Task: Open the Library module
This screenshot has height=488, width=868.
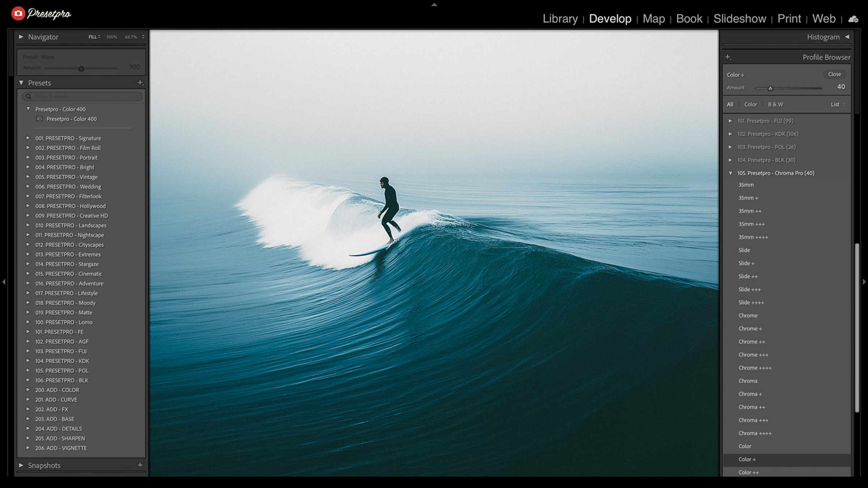Action: (560, 19)
